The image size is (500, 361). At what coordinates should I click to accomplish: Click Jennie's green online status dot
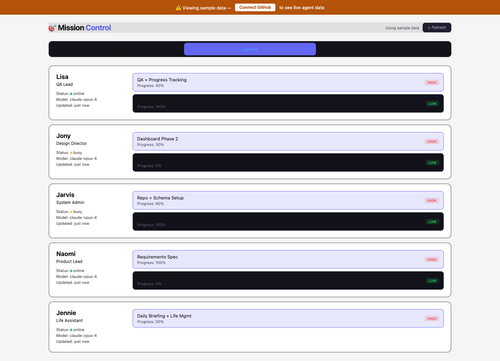[71, 330]
